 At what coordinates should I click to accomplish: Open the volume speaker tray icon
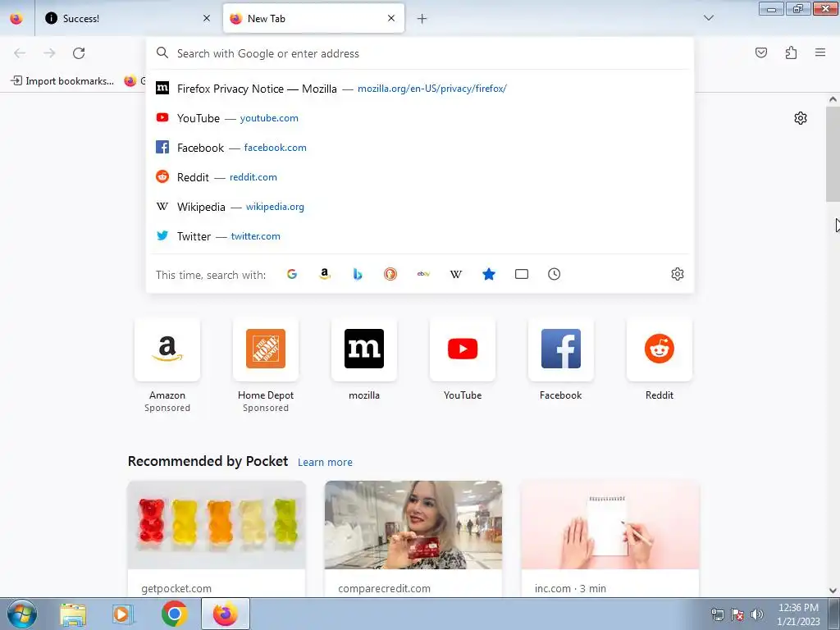click(757, 614)
